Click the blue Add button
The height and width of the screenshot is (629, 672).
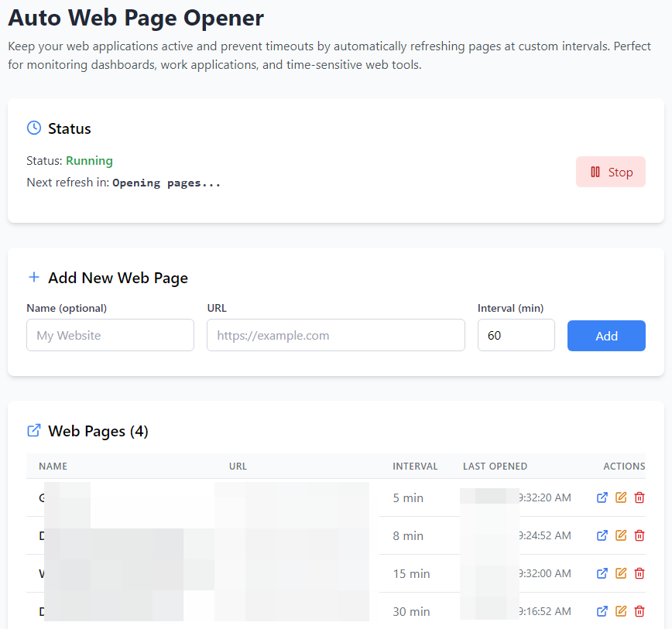click(606, 336)
